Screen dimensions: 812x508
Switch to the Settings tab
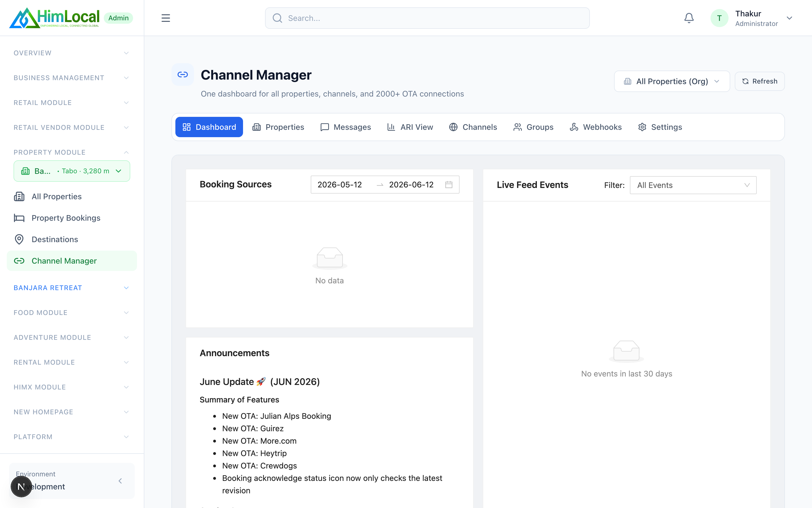660,127
